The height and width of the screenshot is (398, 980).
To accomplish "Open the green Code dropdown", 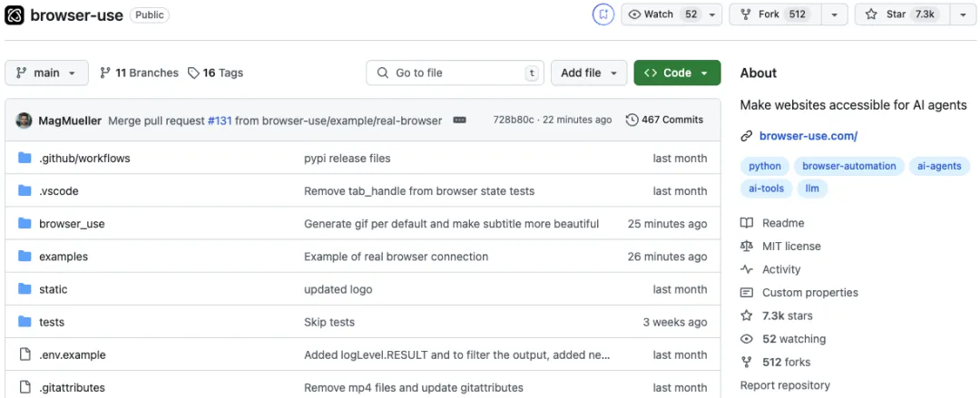I will click(677, 73).
